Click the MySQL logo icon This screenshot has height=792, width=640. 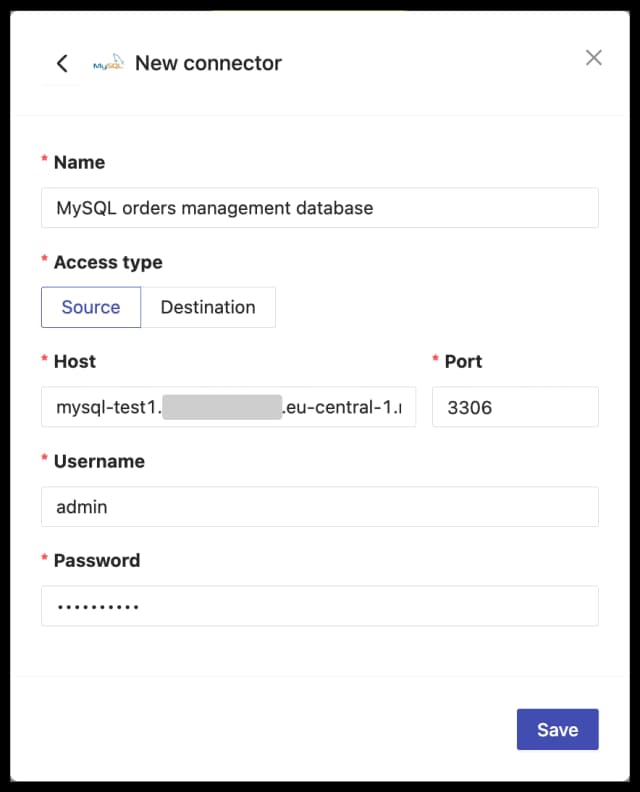click(x=109, y=63)
